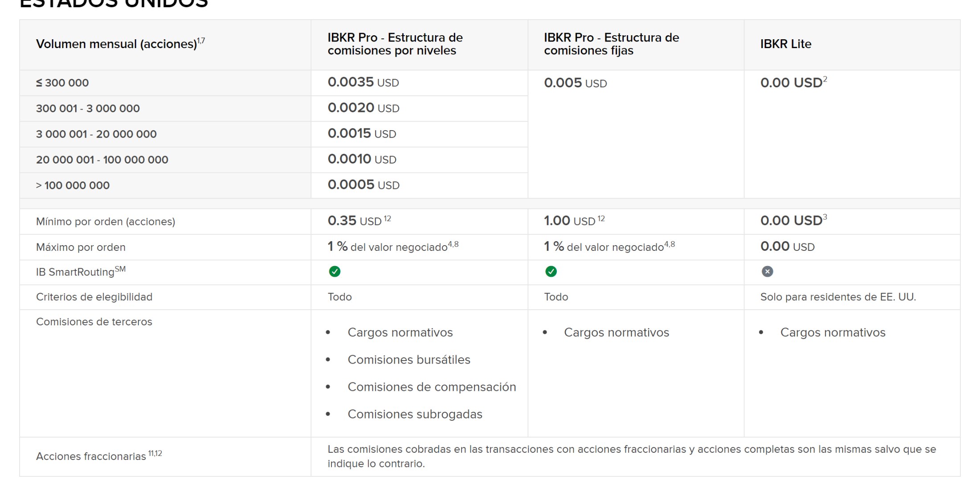Click the "0.0015 USD" rate
This screenshot has height=496, width=980.
point(362,133)
